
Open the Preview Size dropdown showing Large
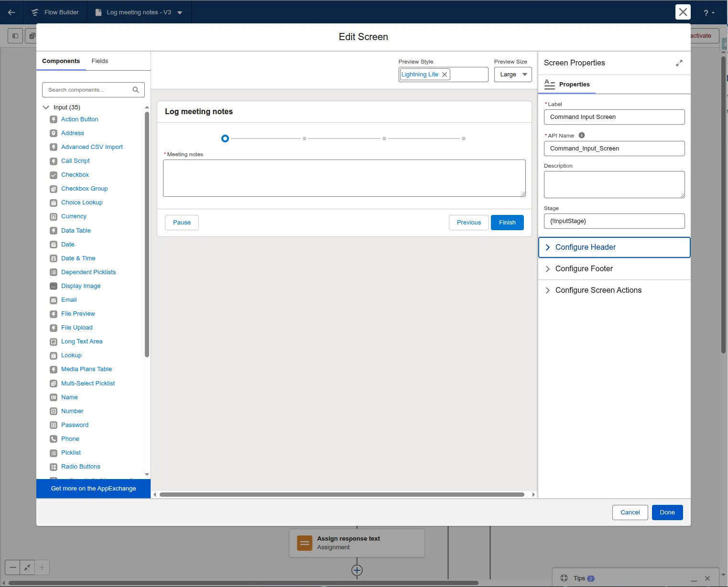(512, 75)
